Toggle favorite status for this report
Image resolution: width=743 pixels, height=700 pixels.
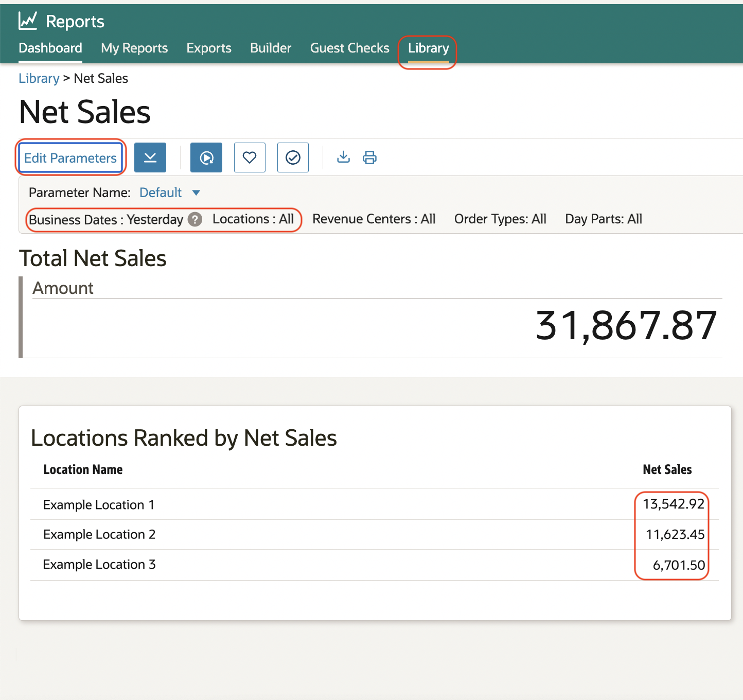(x=250, y=157)
